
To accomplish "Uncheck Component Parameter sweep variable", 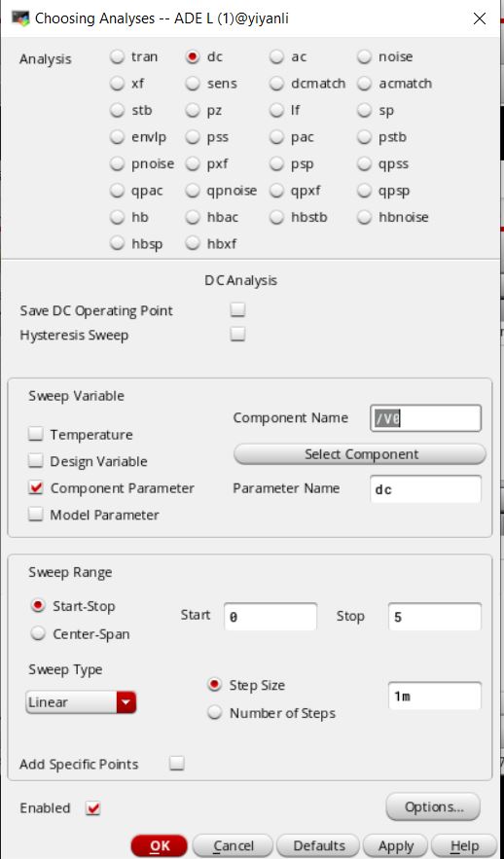I will [36, 488].
